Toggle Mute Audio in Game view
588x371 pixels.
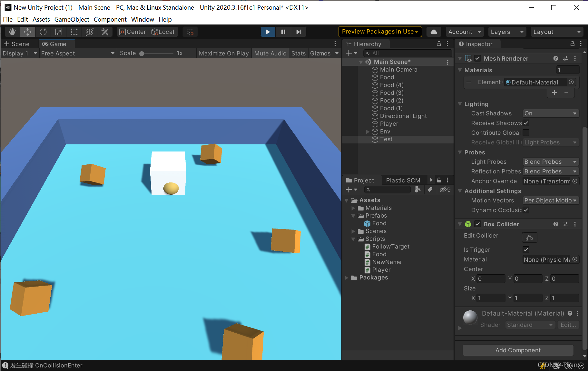[270, 53]
